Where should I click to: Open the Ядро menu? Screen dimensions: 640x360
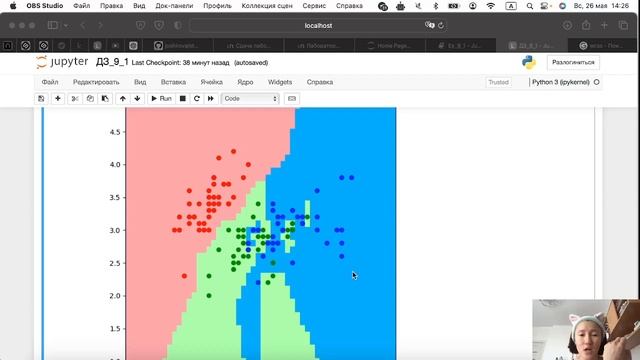point(245,82)
